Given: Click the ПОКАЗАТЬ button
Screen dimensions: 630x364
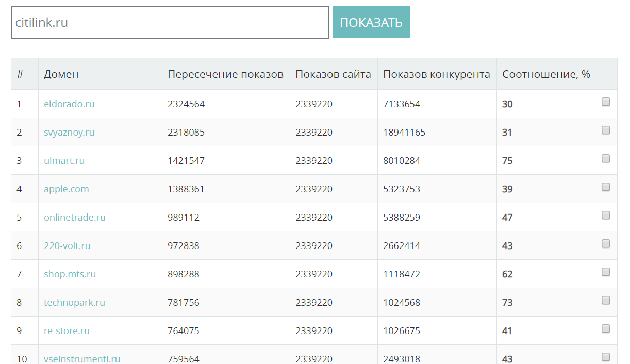Looking at the screenshot, I should pyautogui.click(x=371, y=22).
